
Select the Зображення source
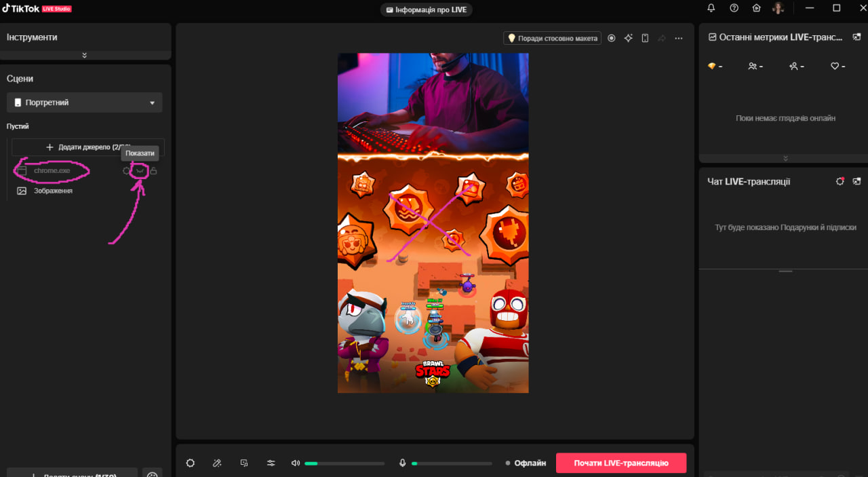[53, 191]
